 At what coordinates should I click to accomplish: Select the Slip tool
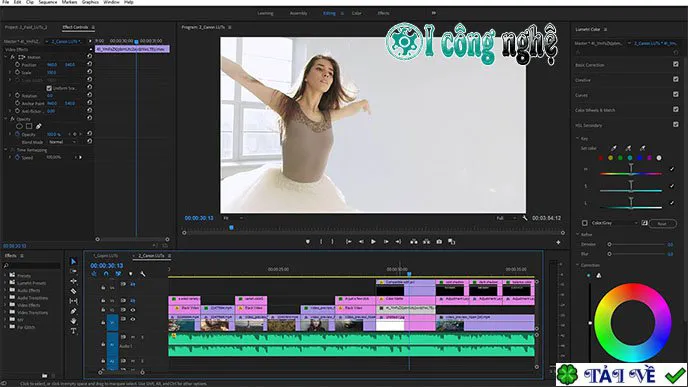[x=73, y=301]
